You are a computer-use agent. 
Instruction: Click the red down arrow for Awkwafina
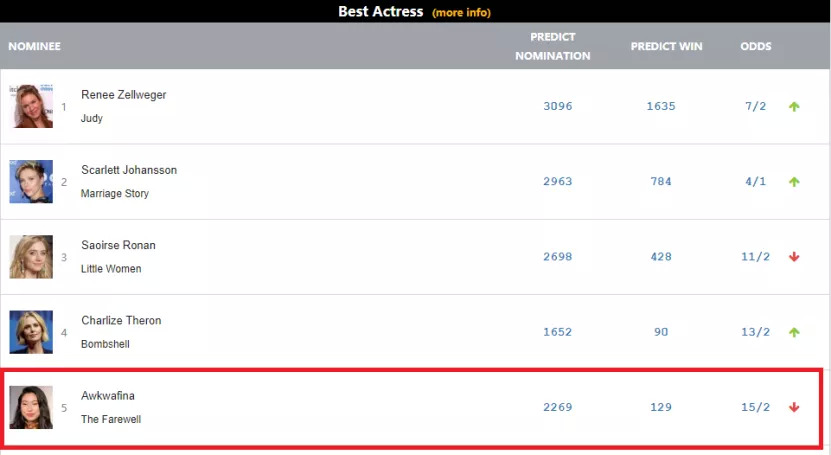794,407
